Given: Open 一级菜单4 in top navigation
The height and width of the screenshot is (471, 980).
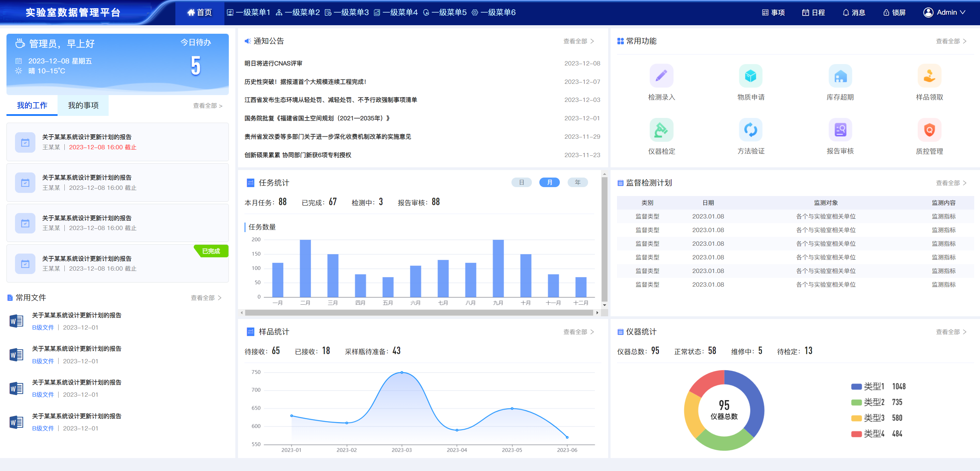Looking at the screenshot, I should 396,13.
